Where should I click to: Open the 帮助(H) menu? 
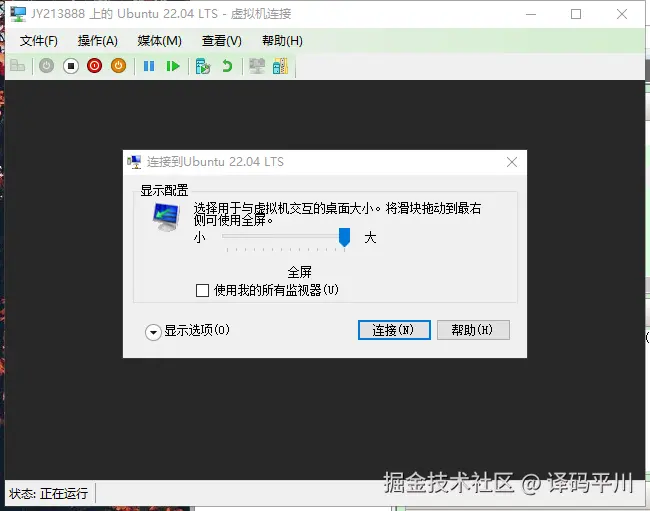[282, 41]
